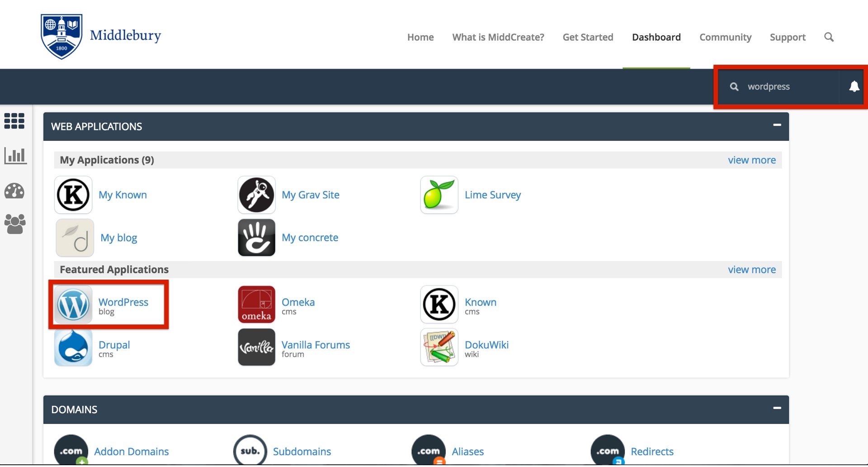The image size is (868, 467).
Task: Go to the Community menu item
Action: tap(725, 38)
